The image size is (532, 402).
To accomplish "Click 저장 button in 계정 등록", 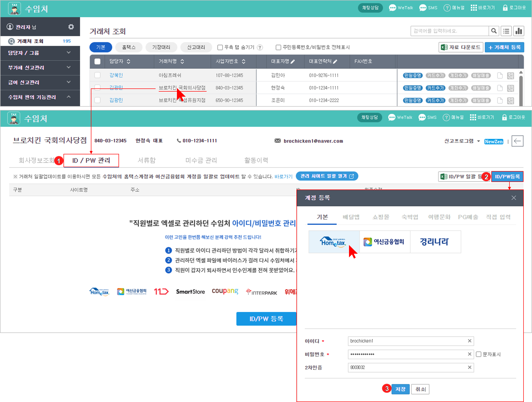I will [400, 389].
